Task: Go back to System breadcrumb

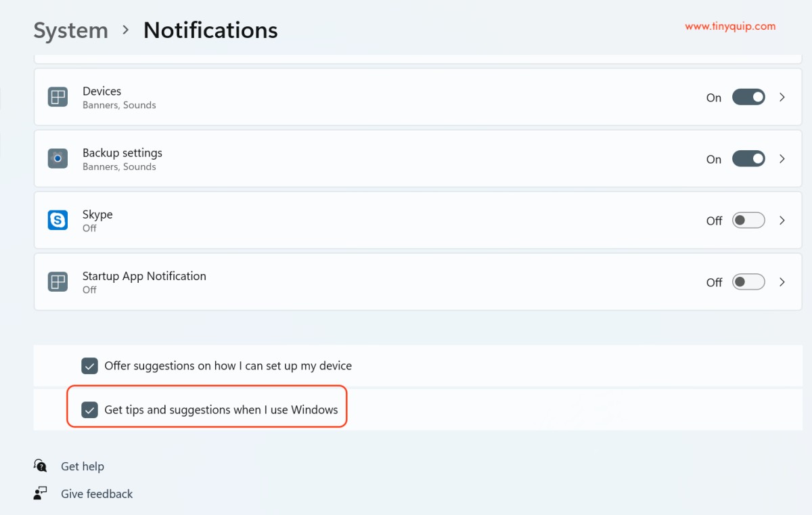Action: click(70, 30)
